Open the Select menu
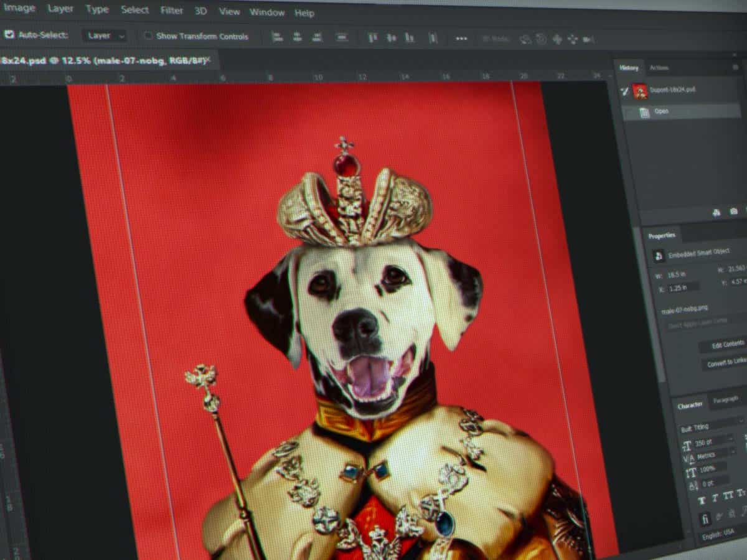The image size is (747, 560). coord(134,10)
